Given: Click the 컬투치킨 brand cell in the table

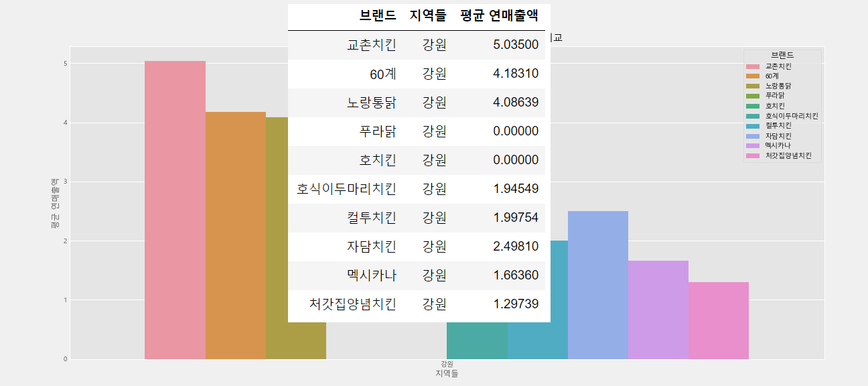Looking at the screenshot, I should pyautogui.click(x=372, y=218).
